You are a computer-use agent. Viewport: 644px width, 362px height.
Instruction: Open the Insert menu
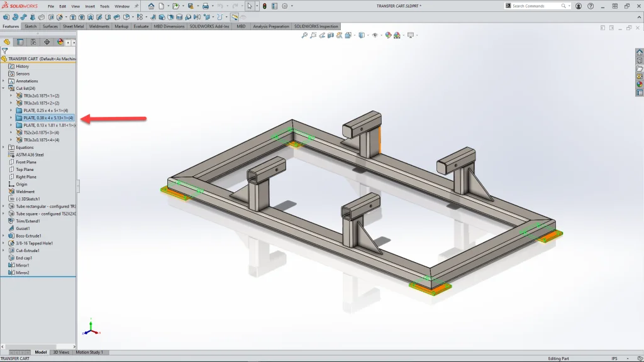[90, 6]
